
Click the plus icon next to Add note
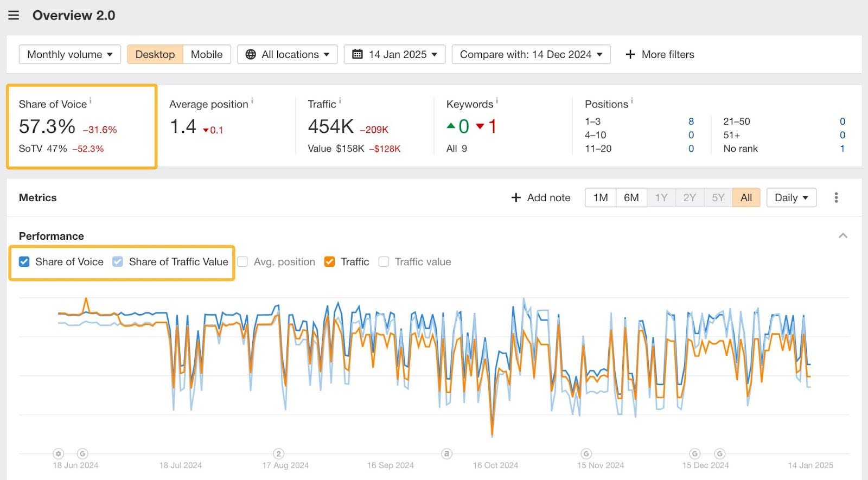pyautogui.click(x=516, y=197)
